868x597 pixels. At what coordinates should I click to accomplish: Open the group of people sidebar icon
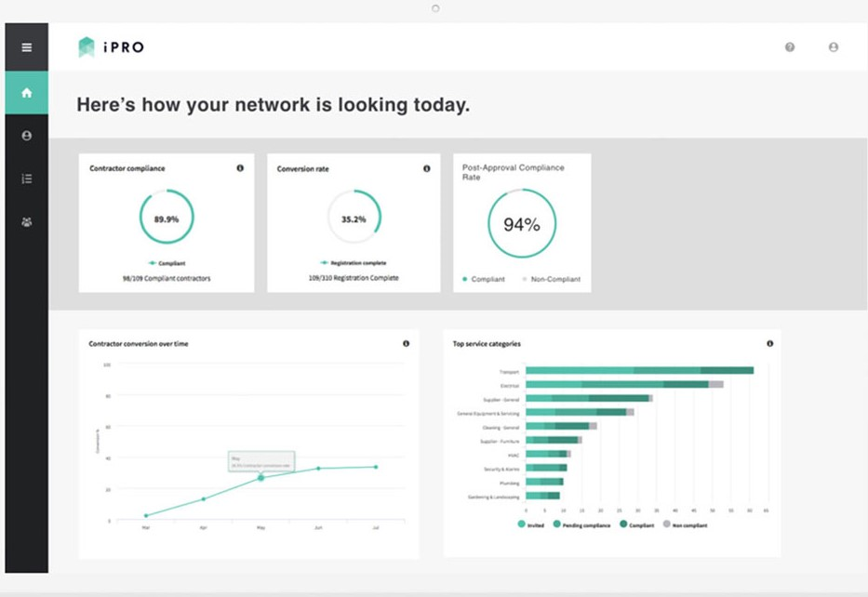click(x=26, y=222)
